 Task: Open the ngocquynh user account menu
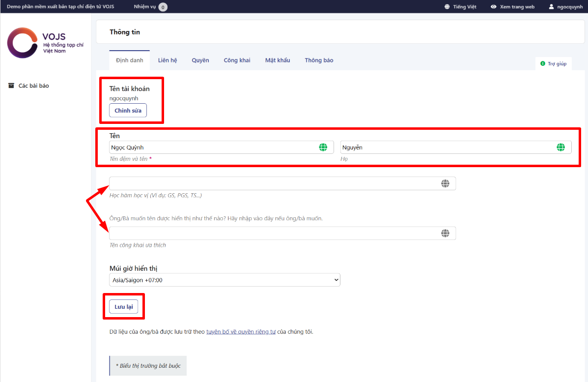565,7
